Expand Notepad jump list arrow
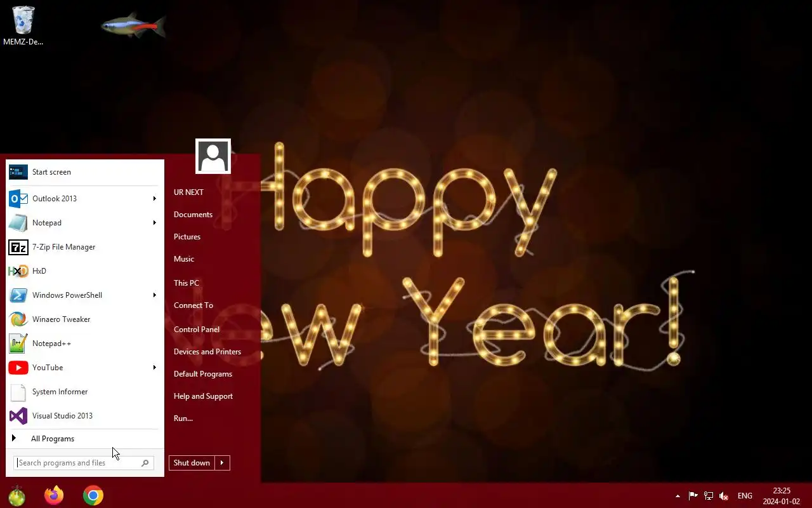 click(x=154, y=223)
